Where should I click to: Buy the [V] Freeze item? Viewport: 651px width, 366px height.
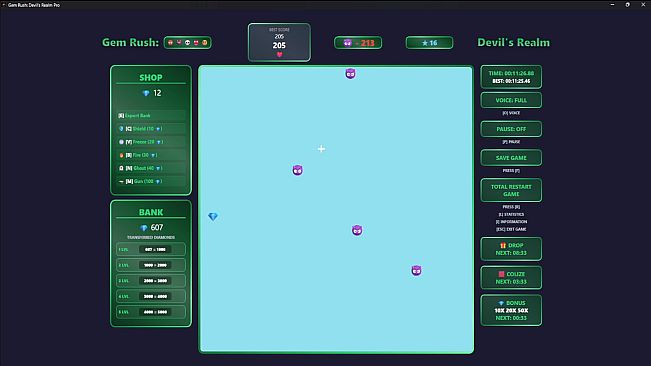click(x=151, y=142)
